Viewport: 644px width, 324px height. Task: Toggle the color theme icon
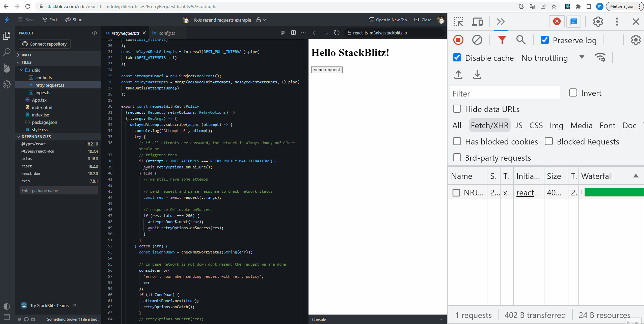(x=7, y=306)
